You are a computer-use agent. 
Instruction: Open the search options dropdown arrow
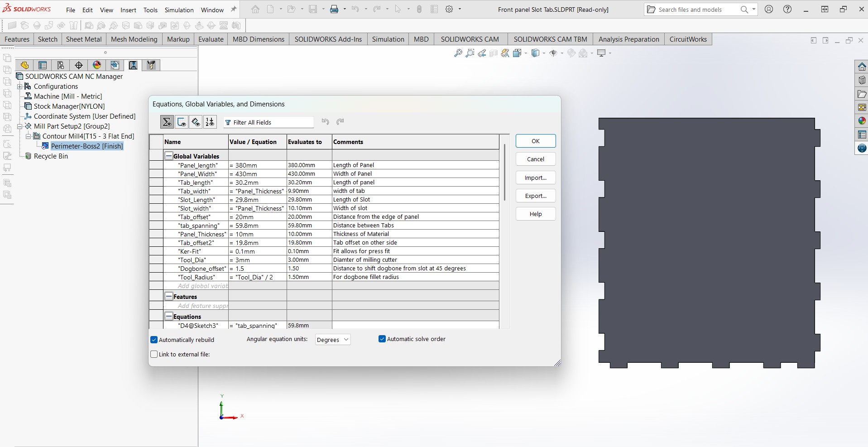coord(753,9)
